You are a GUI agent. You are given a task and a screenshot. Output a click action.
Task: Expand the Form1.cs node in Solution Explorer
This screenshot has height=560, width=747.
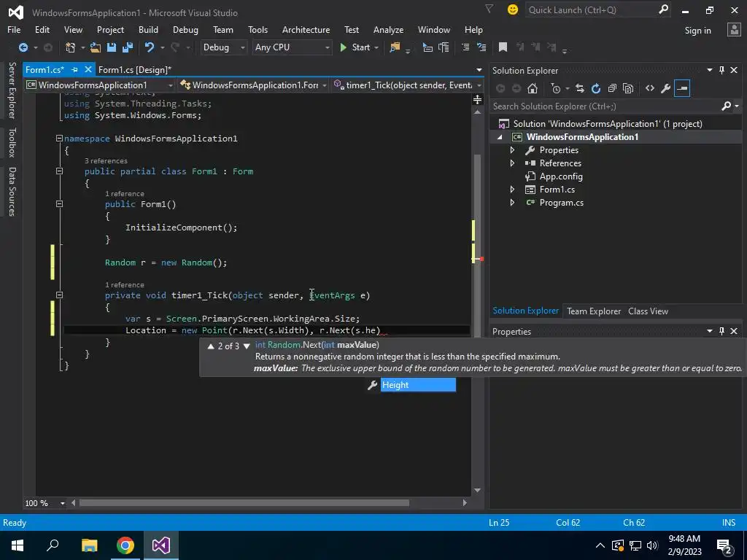(x=512, y=189)
